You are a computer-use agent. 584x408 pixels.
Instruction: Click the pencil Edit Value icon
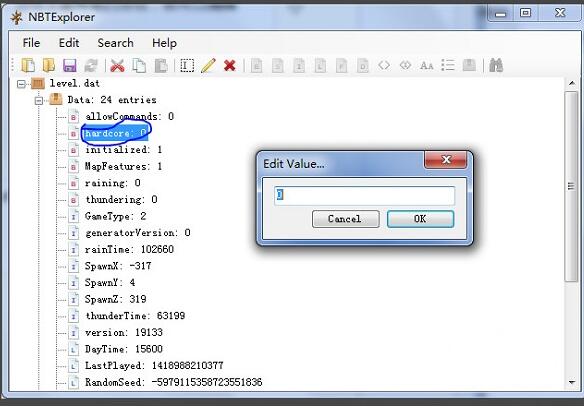click(208, 66)
